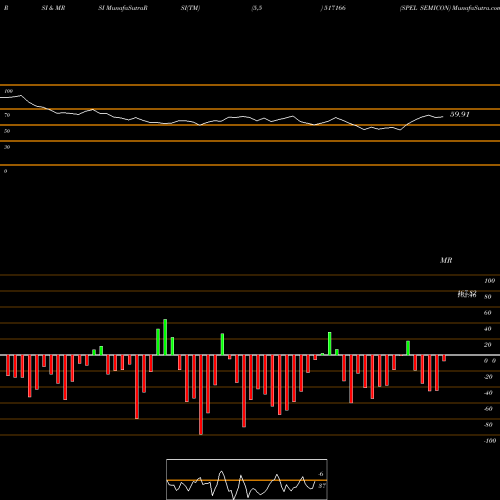Click the MR axis label 60
The image size is (500, 500).
coord(487,313)
